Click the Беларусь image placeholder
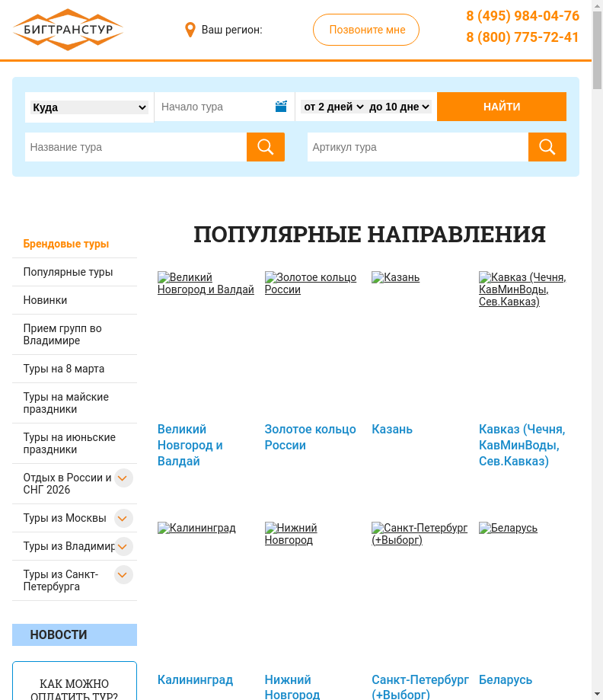The image size is (603, 700). pyautogui.click(x=508, y=528)
